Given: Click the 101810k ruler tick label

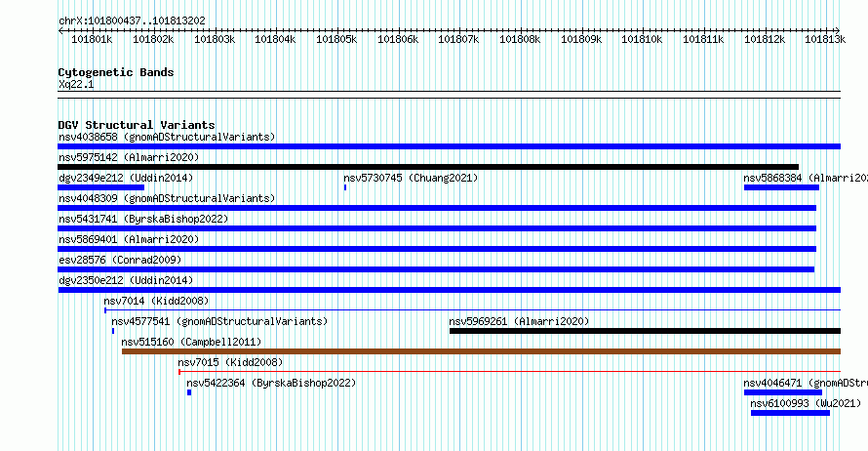Looking at the screenshot, I should [642, 39].
